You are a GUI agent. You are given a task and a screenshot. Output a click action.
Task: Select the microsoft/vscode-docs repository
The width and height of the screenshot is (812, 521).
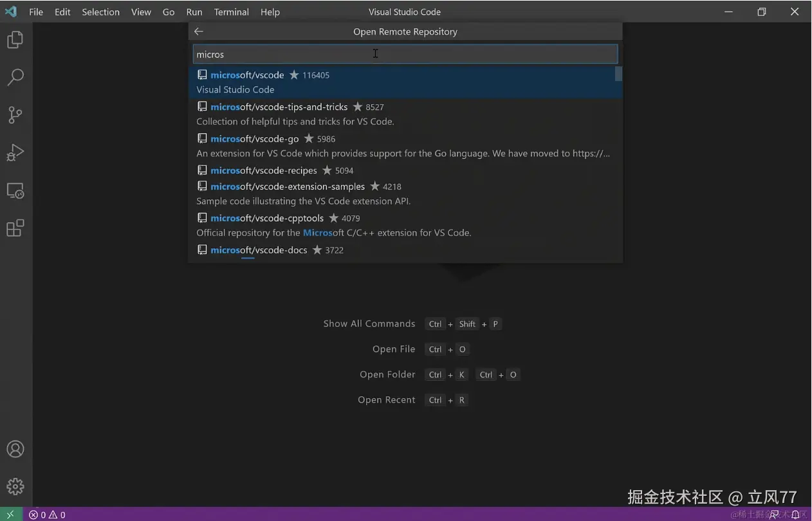[x=405, y=250]
